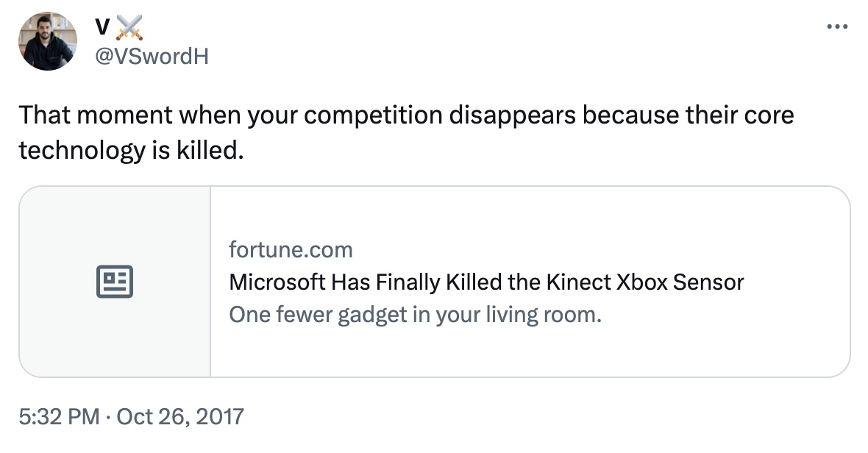The height and width of the screenshot is (453, 868).
Task: Click "One fewer gadget in your living room"
Action: pos(415,315)
